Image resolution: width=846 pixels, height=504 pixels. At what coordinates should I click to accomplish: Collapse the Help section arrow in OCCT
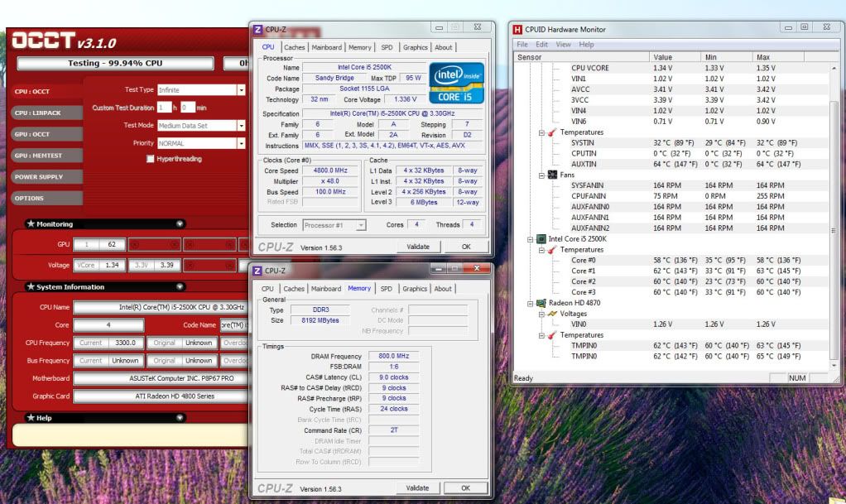point(180,417)
